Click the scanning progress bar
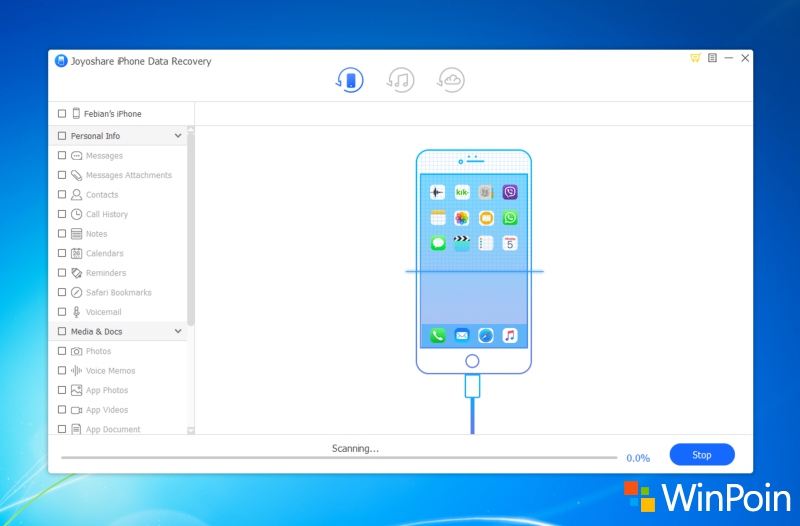 pyautogui.click(x=339, y=458)
